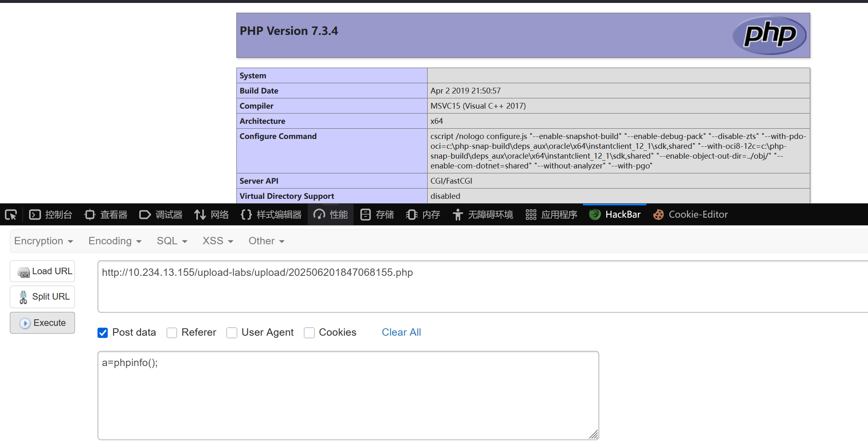The image size is (868, 448).
Task: Select the HackBar tab
Action: click(615, 215)
